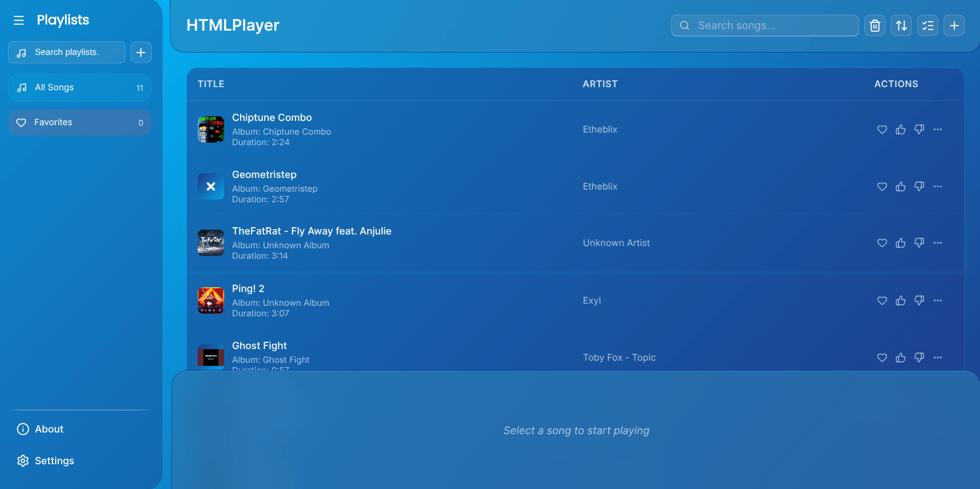980x489 pixels.
Task: Like Chiptune Combo with thumbs up
Action: coord(901,129)
